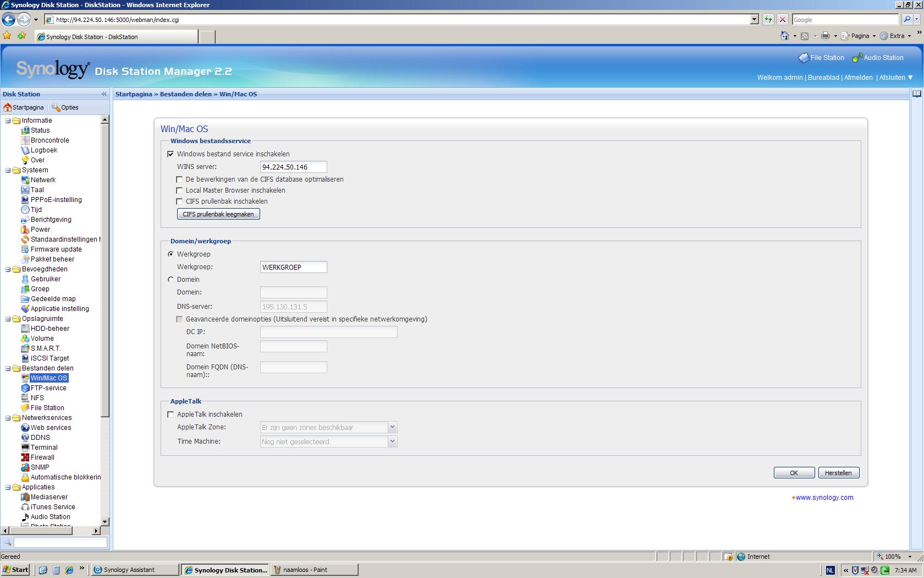The width and height of the screenshot is (924, 578).
Task: Open Firewall settings
Action: point(42,457)
